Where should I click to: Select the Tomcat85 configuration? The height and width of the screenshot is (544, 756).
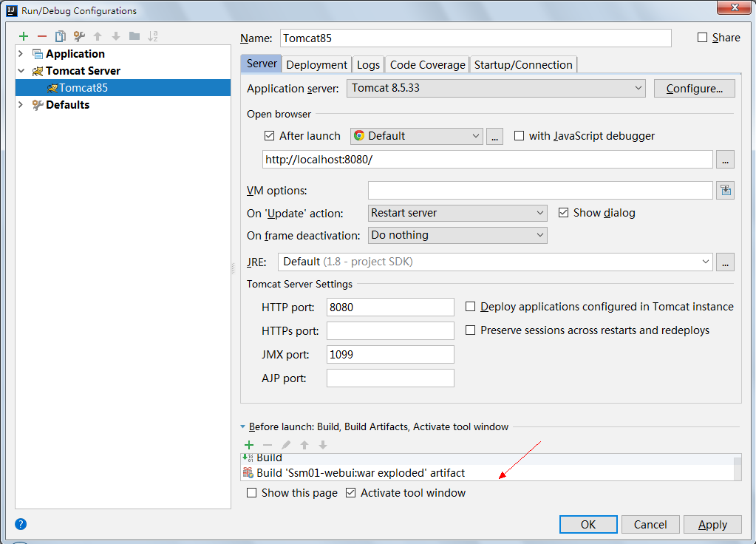(x=123, y=88)
